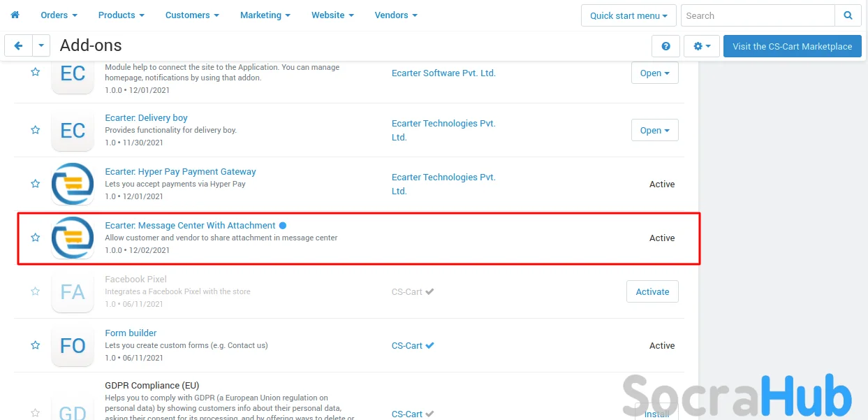The height and width of the screenshot is (420, 868).
Task: Open Ecarter: Hyper Pay Payment Gateway link
Action: 180,172
